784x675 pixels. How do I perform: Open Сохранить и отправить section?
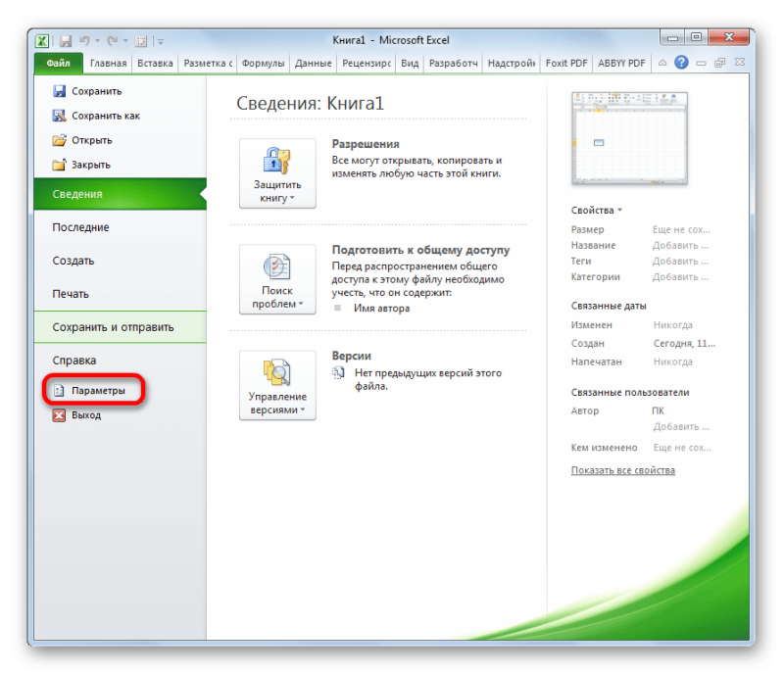click(x=120, y=327)
